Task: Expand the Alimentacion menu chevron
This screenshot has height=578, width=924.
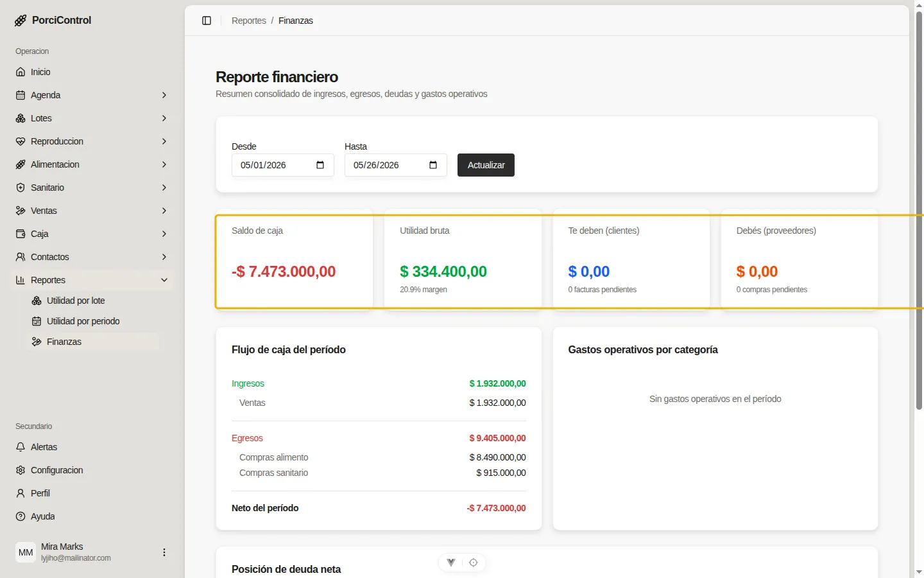Action: click(164, 164)
